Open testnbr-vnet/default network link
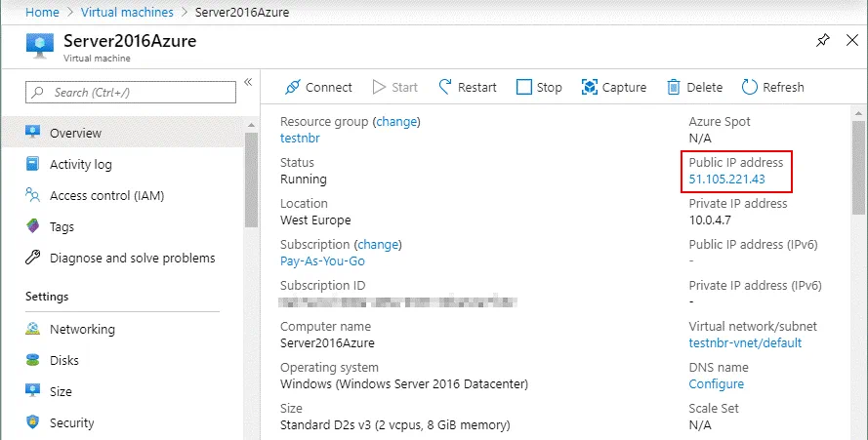 pos(745,343)
